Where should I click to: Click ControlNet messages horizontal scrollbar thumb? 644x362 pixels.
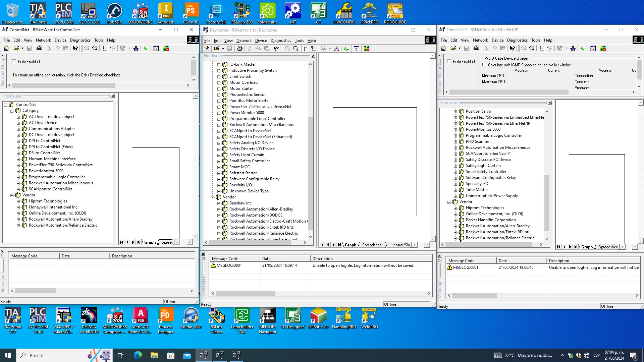click(x=35, y=291)
